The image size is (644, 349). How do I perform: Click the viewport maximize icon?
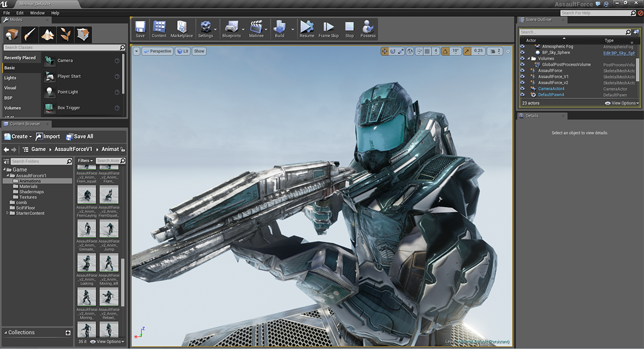pos(508,52)
